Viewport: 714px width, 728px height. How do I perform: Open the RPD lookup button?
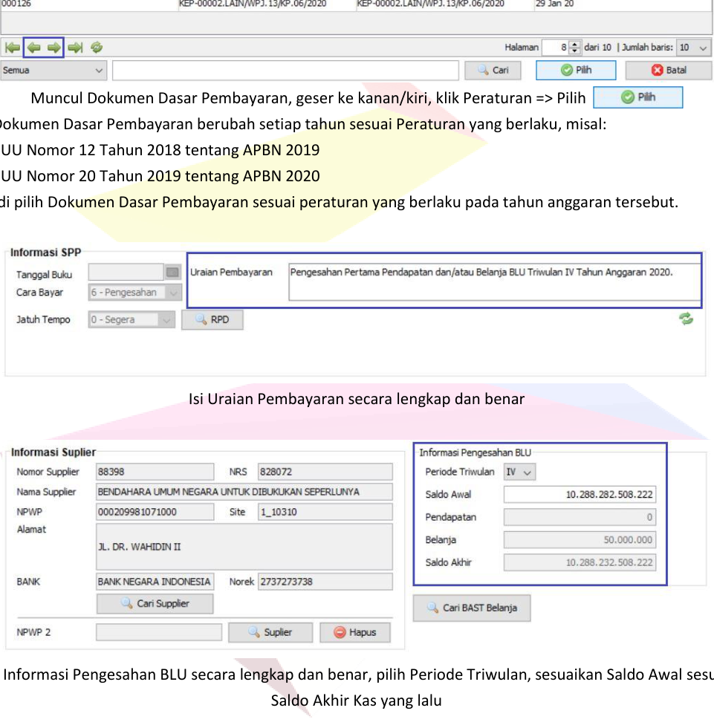tap(212, 319)
